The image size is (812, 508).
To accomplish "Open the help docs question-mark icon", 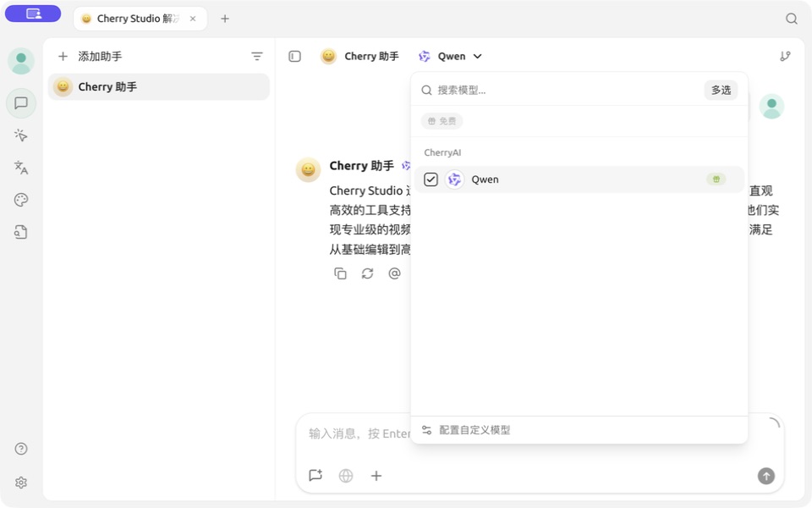I will pos(21,449).
